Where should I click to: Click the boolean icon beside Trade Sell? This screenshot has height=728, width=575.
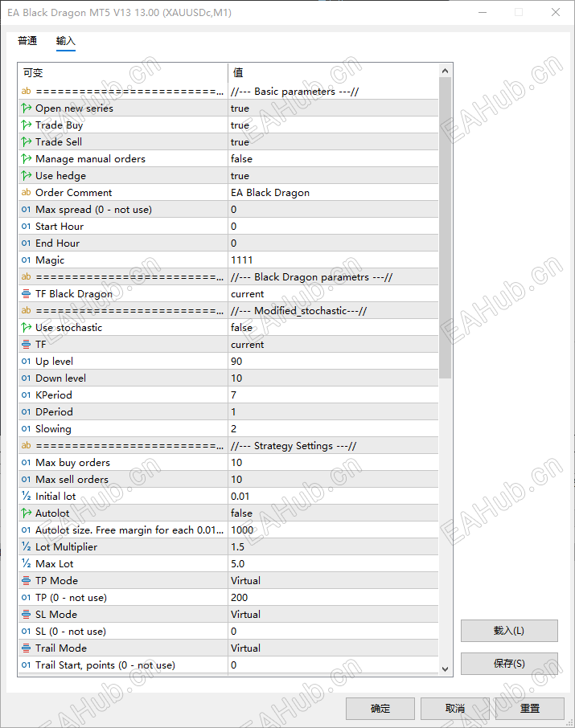[x=27, y=141]
